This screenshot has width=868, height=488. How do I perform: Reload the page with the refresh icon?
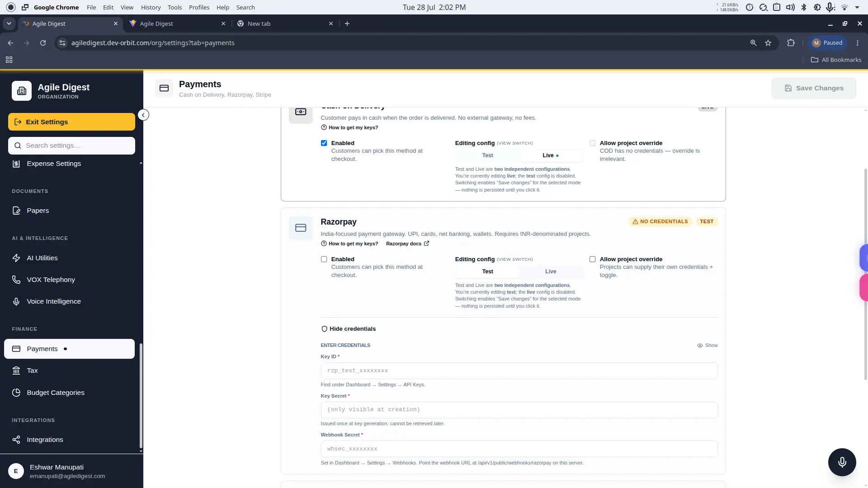coord(43,43)
